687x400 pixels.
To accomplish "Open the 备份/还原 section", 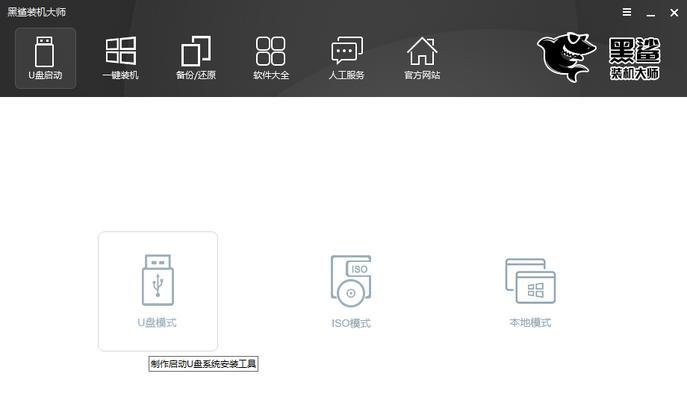I will [196, 58].
